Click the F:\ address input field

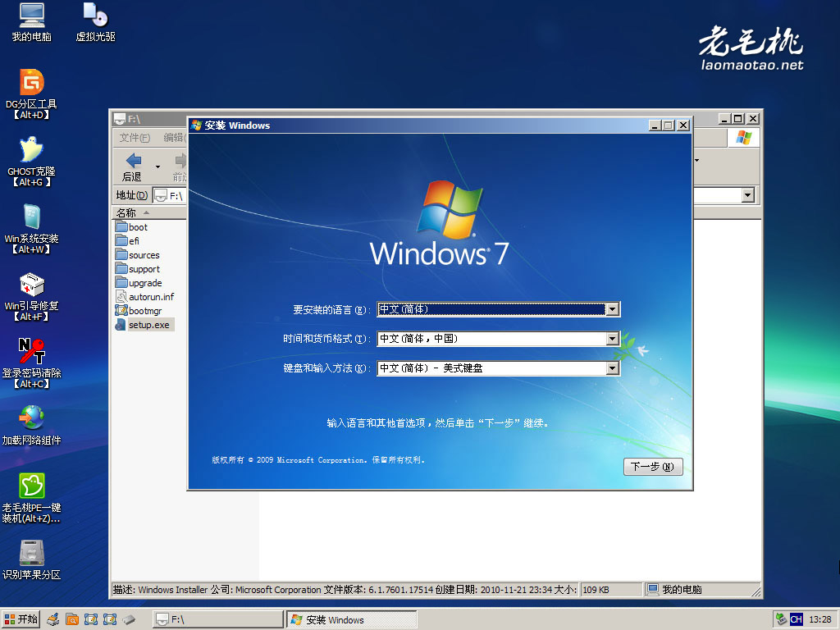[171, 195]
